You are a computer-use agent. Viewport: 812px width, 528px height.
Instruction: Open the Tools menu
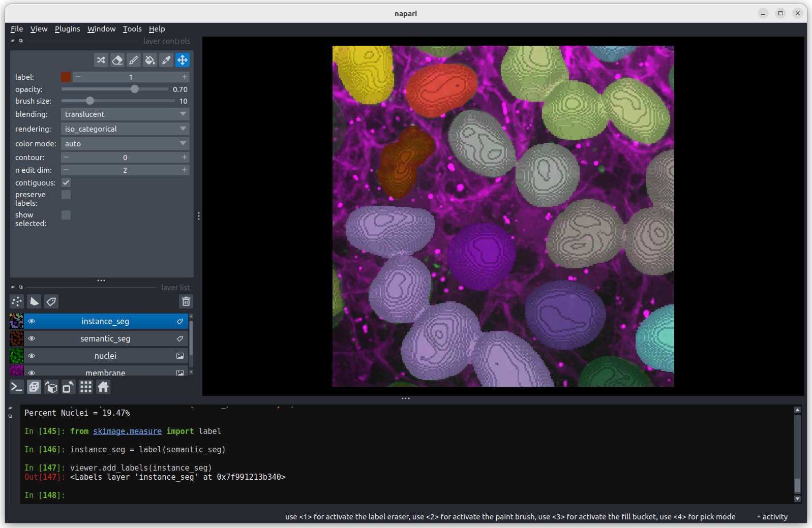tap(132, 29)
